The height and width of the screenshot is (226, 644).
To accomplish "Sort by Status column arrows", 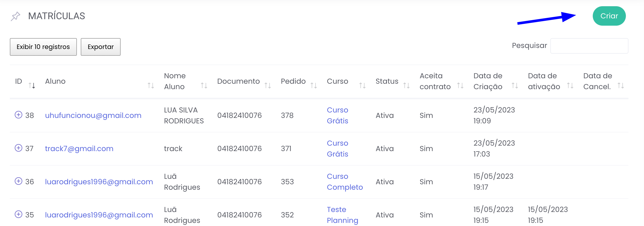I will click(x=406, y=85).
